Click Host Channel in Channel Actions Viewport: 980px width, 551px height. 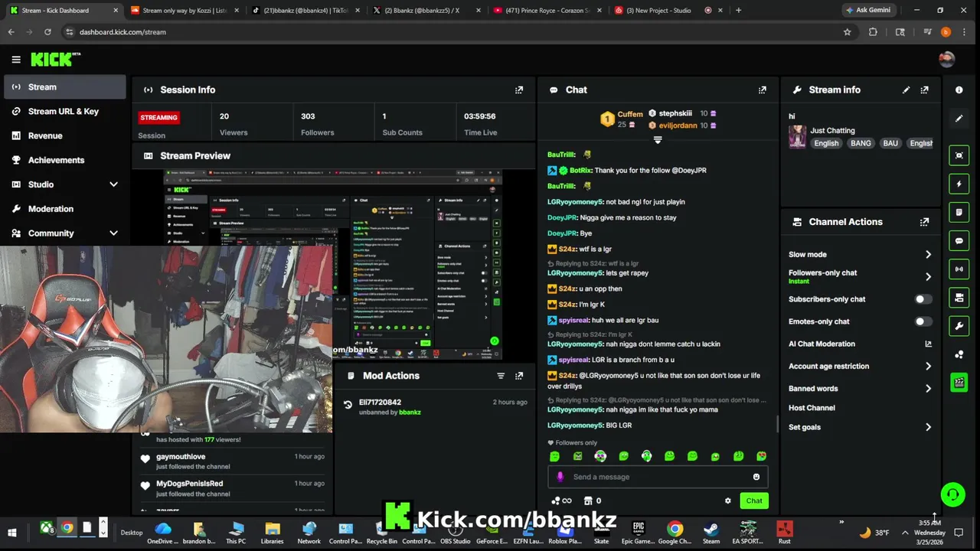pyautogui.click(x=812, y=408)
